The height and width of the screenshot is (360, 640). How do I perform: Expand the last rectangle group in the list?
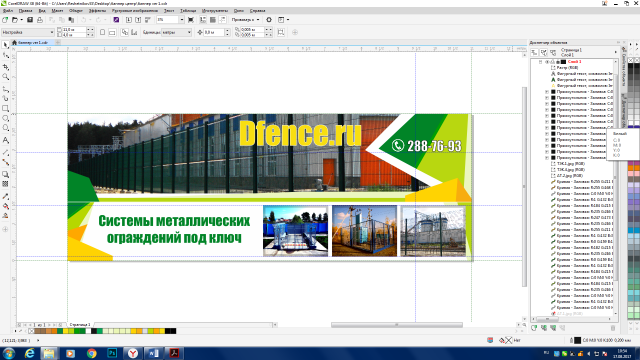coord(547,158)
